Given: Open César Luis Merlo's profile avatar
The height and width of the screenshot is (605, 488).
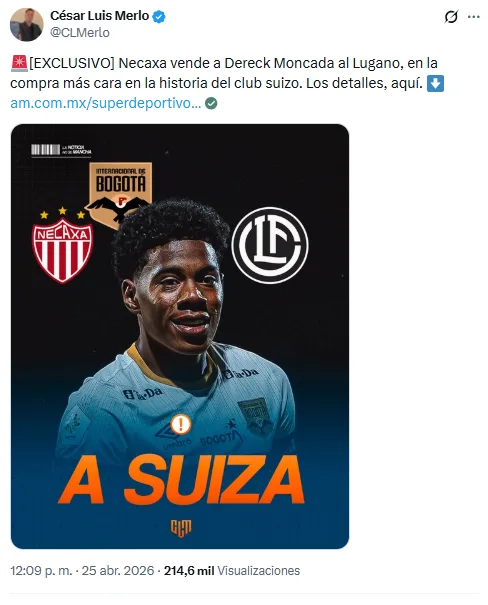Looking at the screenshot, I should 26,24.
